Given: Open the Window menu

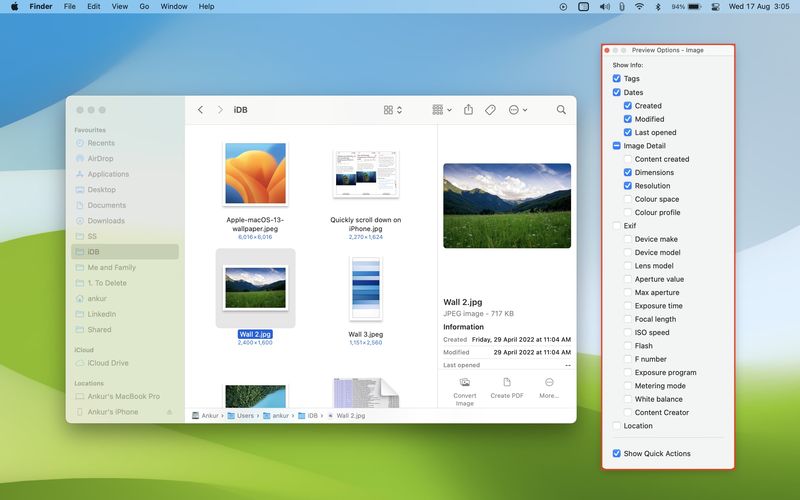Looking at the screenshot, I should pos(174,7).
